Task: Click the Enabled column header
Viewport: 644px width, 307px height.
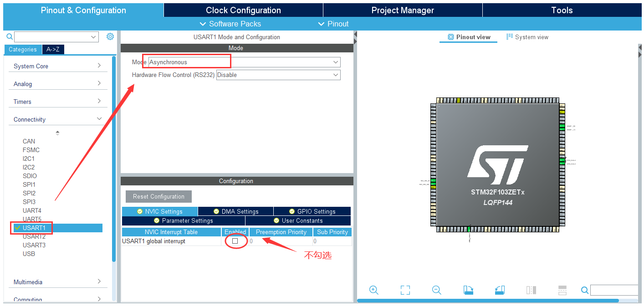Action: [x=235, y=232]
